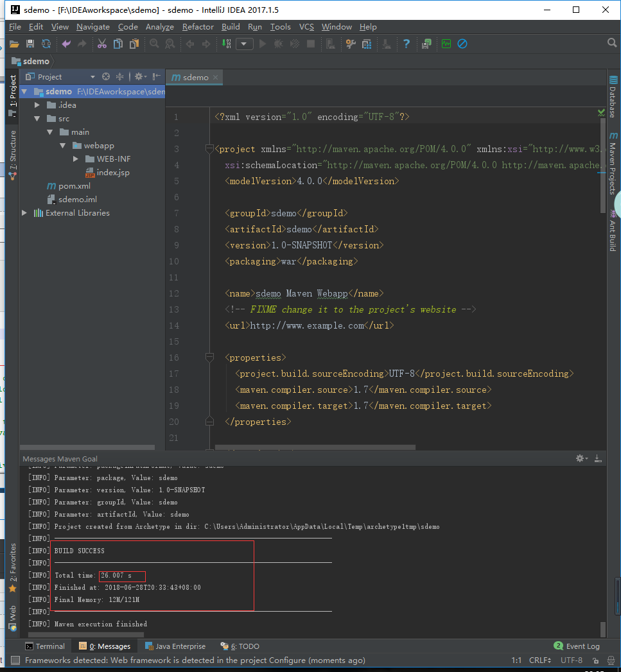Image resolution: width=621 pixels, height=672 pixels.
Task: Toggle tool window bars icon in status bar
Action: tap(15, 660)
